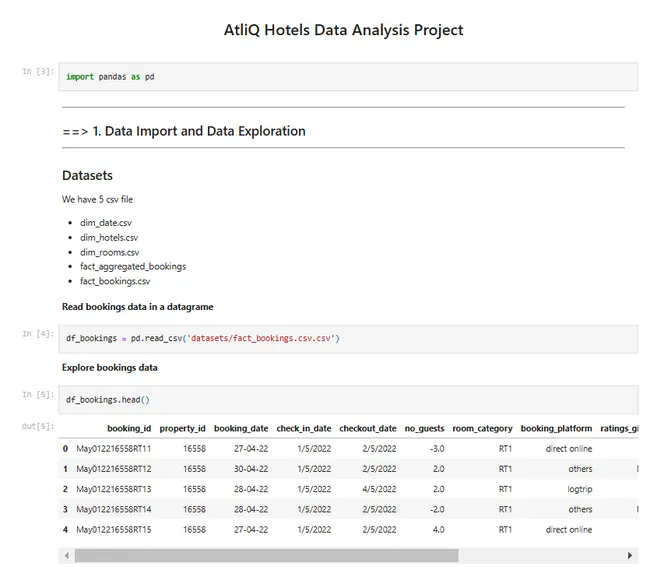Click row index 3 in the table
This screenshot has height=567, width=650.
65,509
